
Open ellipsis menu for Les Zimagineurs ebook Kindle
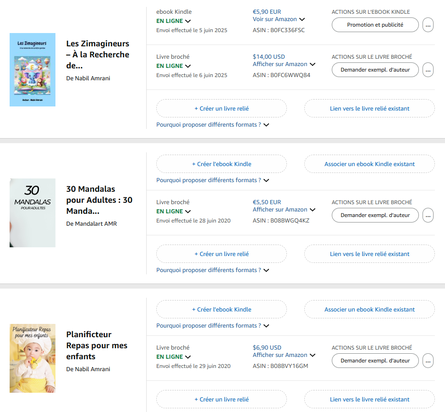pos(428,25)
